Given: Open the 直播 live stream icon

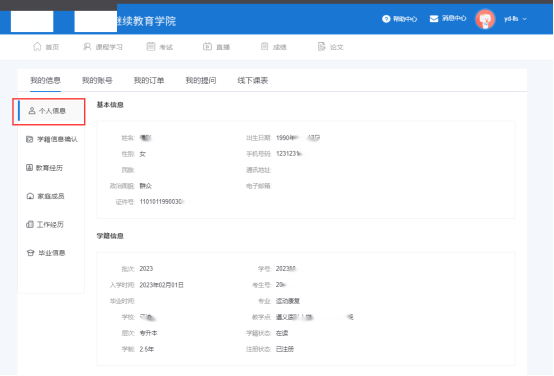Looking at the screenshot, I should [x=207, y=47].
